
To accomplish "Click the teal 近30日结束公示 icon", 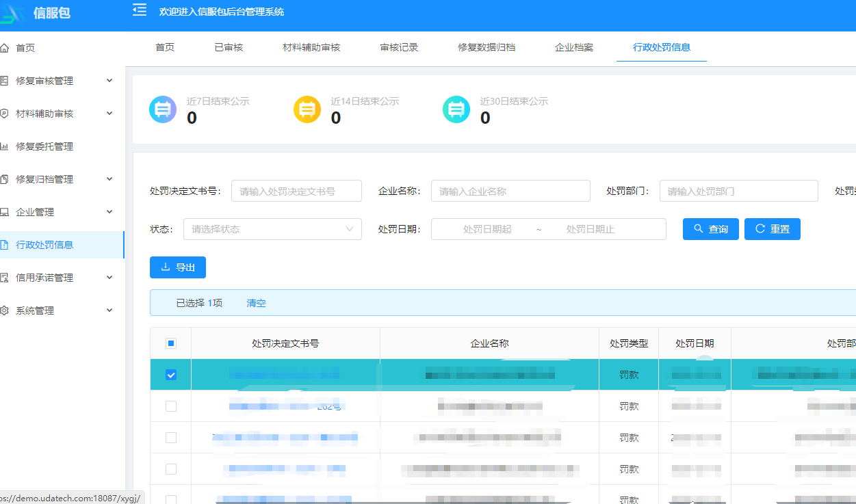I will point(456,109).
